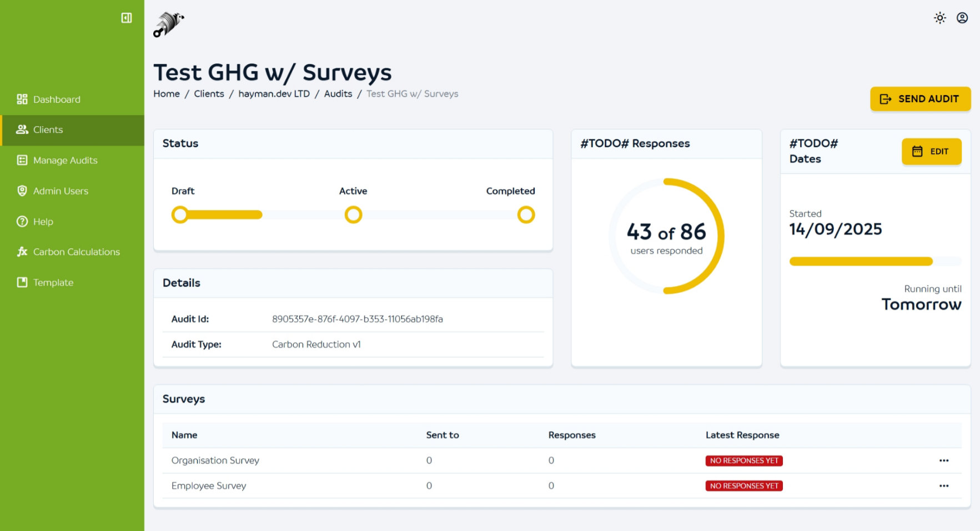The width and height of the screenshot is (980, 531).
Task: Open the user account profile icon
Action: click(962, 18)
